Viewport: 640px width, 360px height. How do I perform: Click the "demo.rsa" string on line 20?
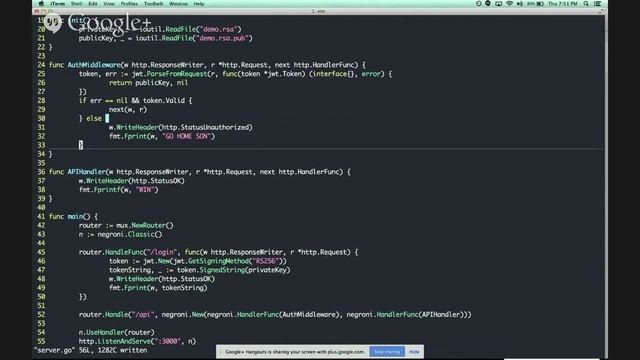[x=219, y=29]
